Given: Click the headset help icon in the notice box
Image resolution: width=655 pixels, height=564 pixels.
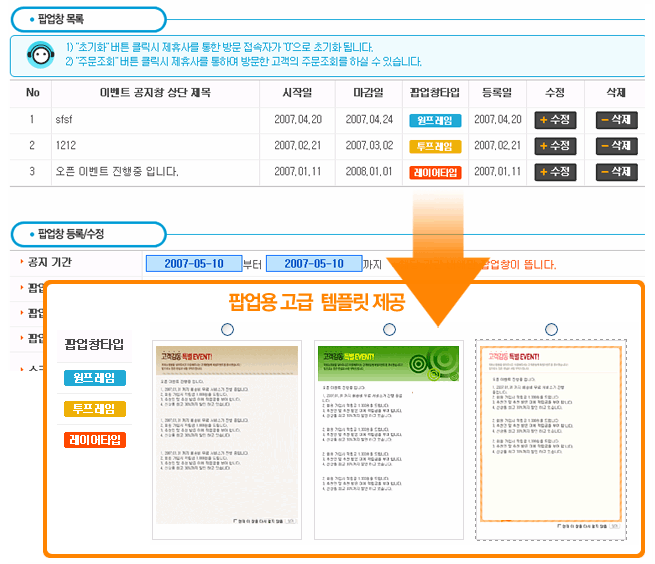Looking at the screenshot, I should [39, 54].
